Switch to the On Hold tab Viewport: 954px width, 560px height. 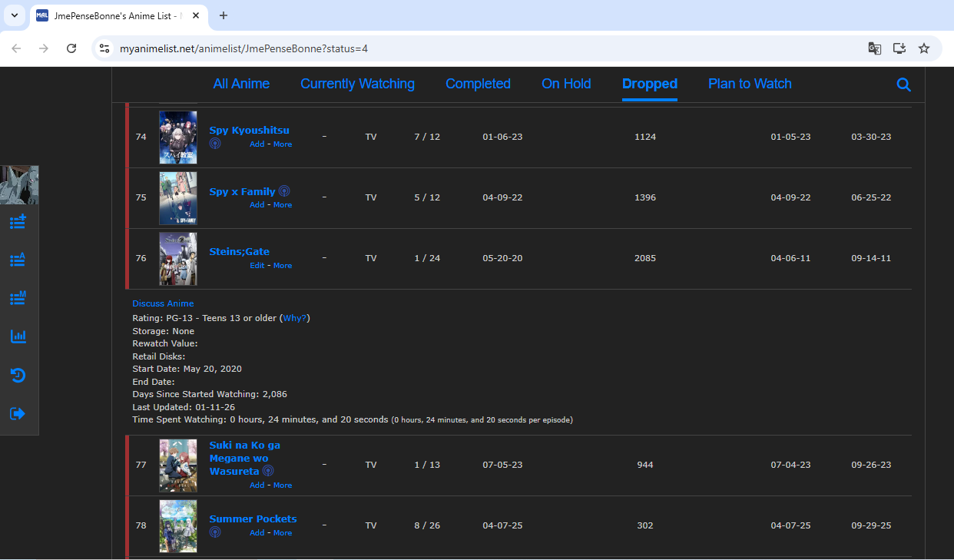[x=566, y=84]
